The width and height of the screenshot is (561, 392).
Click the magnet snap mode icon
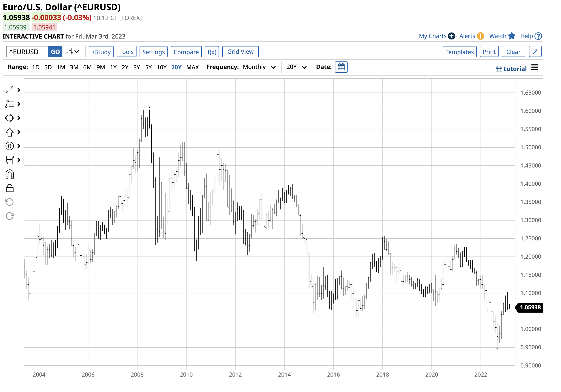[10, 174]
